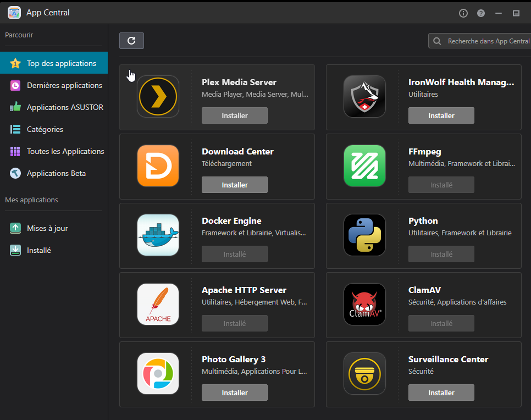
Task: Click the Docker Engine whale icon
Action: [158, 235]
